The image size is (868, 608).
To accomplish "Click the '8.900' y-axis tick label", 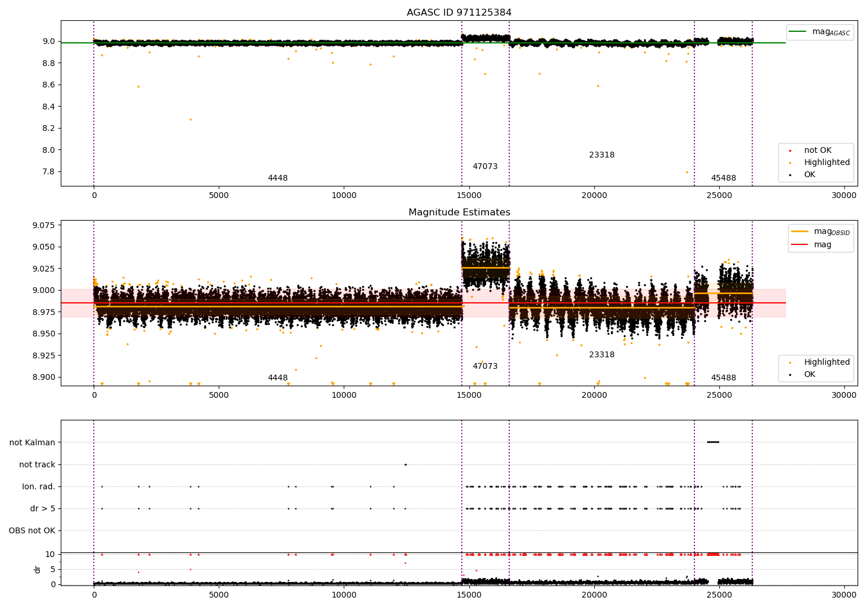I will click(44, 377).
